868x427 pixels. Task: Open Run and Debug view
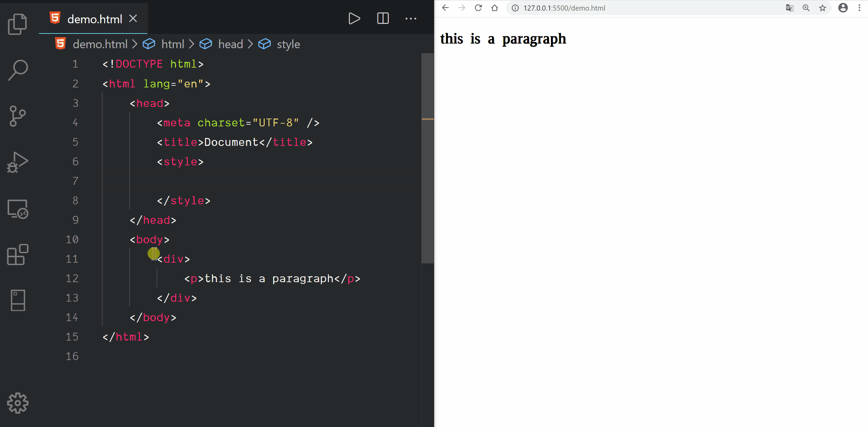pos(17,163)
